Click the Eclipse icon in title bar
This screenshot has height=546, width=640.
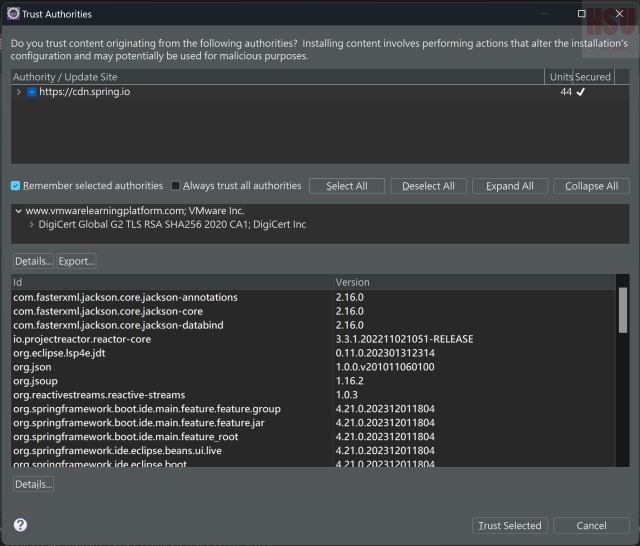click(12, 14)
